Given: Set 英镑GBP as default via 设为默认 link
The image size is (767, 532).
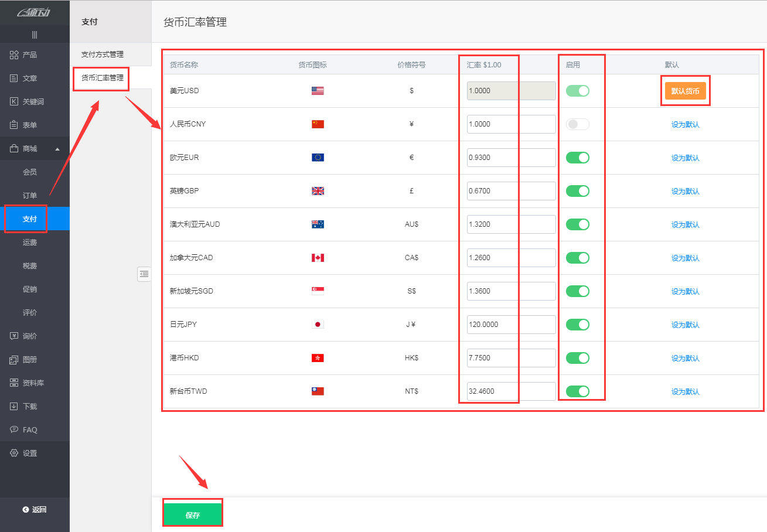Looking at the screenshot, I should (686, 191).
